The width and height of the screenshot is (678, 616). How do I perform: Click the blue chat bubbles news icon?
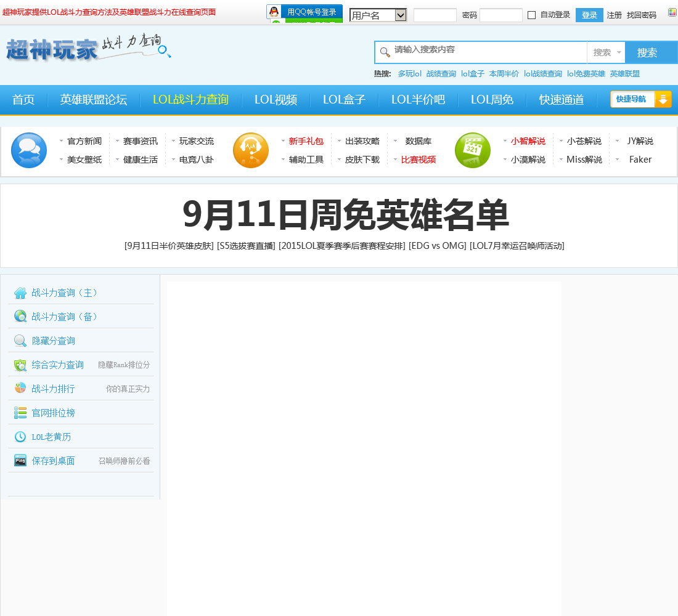coord(29,150)
